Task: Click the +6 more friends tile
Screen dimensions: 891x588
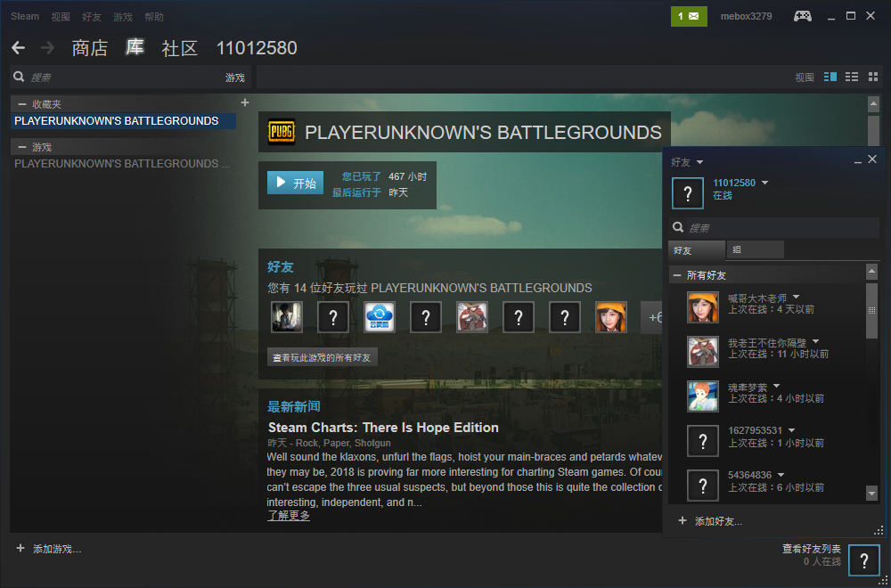Action: (x=651, y=317)
